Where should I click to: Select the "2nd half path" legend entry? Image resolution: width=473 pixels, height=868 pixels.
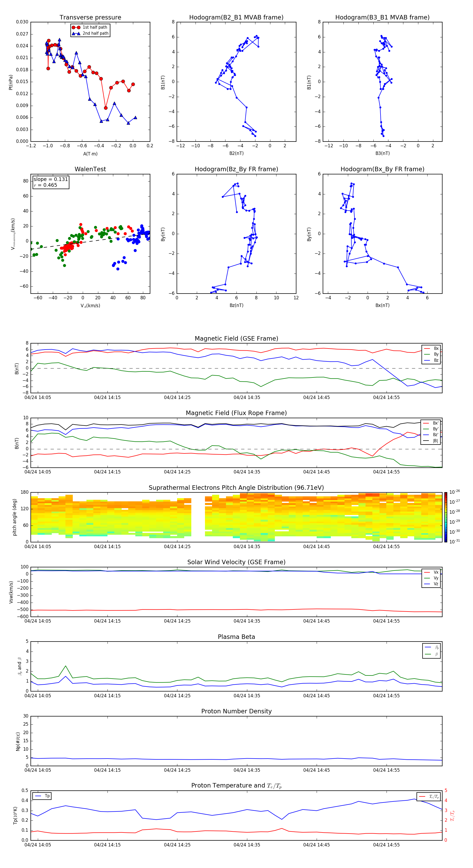(90, 33)
